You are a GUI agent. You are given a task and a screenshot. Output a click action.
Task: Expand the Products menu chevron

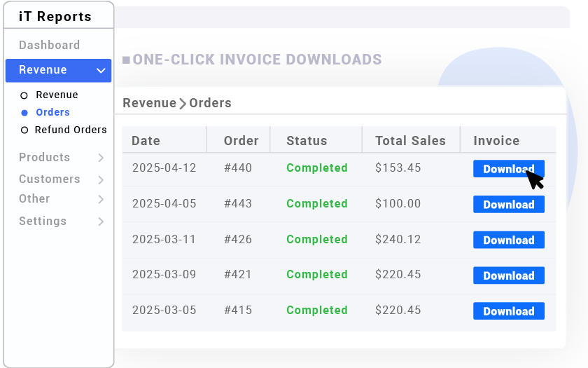point(101,158)
